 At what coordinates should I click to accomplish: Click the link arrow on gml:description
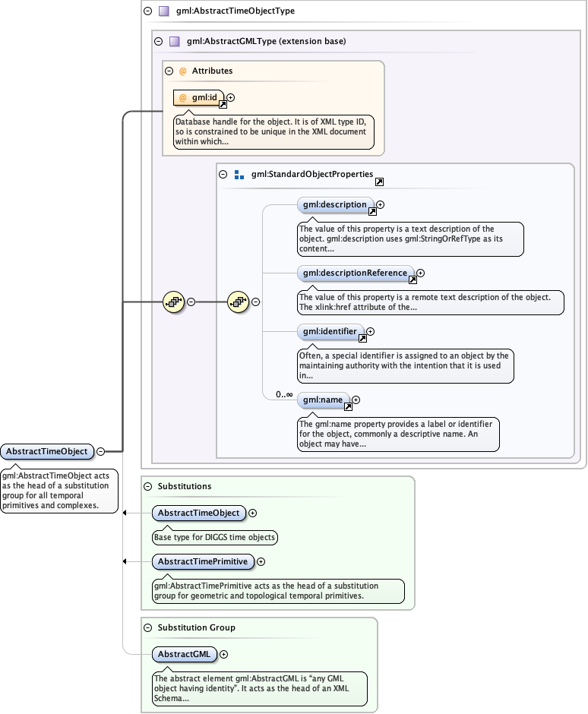(x=372, y=212)
